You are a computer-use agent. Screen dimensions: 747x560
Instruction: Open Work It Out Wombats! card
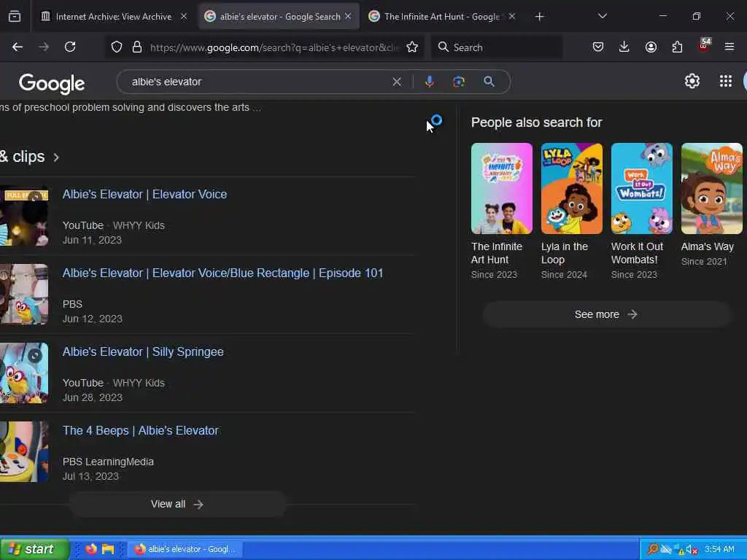coord(641,211)
